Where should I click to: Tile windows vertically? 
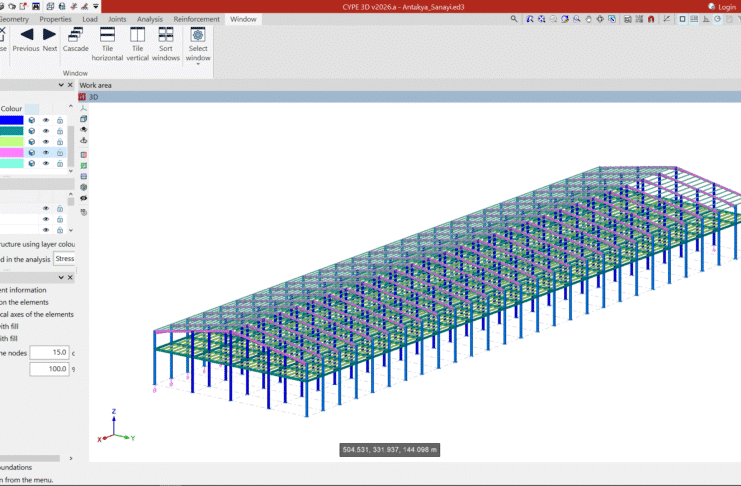pyautogui.click(x=138, y=44)
